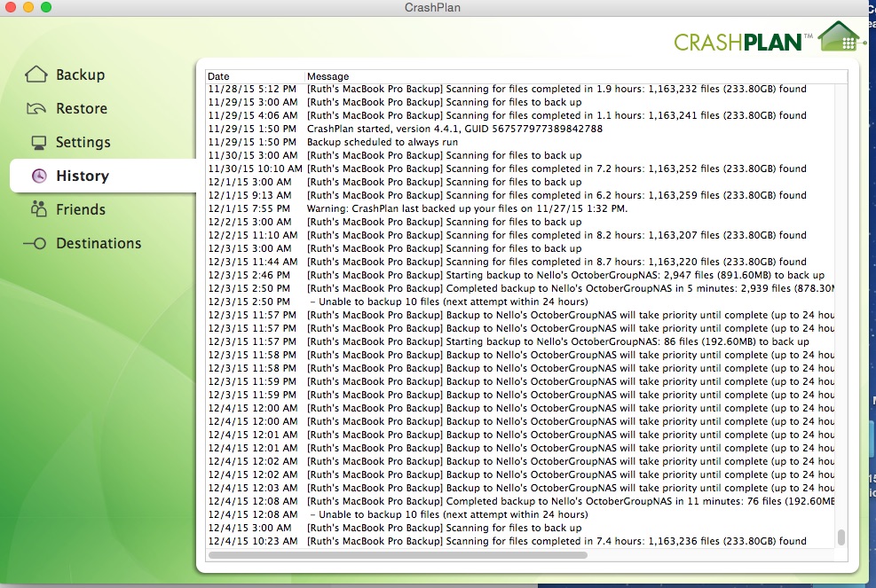Select the 12/1/15 9:13 AM scan completed row
The width and height of the screenshot is (876, 588).
coord(521,195)
